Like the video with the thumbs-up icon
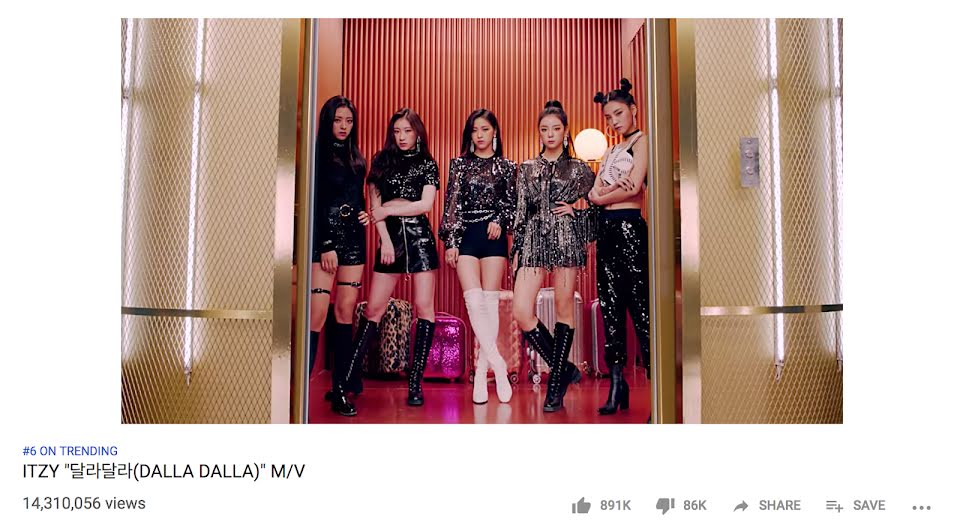Screen dimensions: 960x525 pos(581,505)
